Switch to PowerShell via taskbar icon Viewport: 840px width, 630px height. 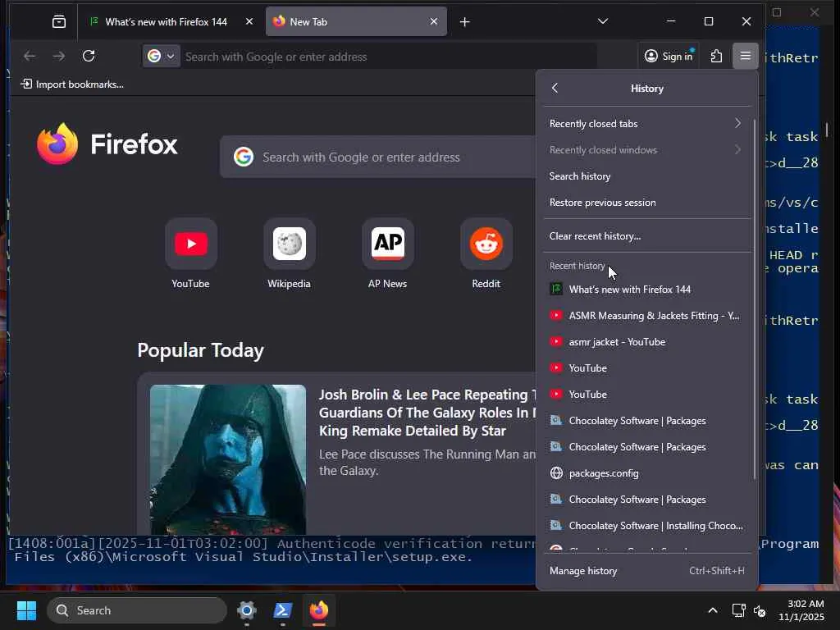(x=283, y=610)
